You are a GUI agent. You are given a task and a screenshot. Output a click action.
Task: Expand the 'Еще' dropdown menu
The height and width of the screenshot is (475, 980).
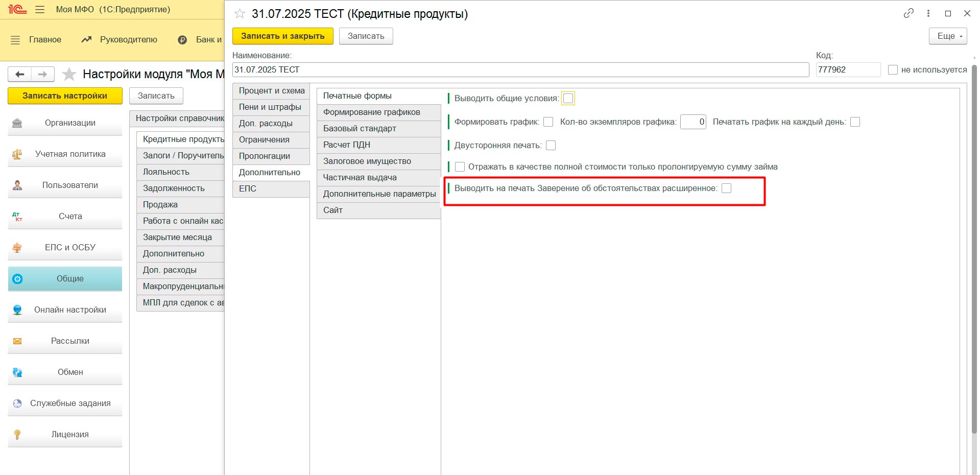coord(948,36)
